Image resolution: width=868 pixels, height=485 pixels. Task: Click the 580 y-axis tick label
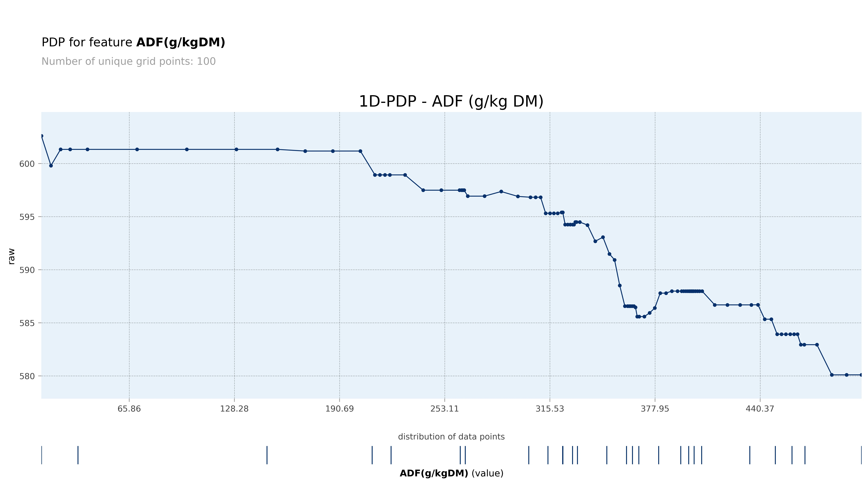(27, 376)
